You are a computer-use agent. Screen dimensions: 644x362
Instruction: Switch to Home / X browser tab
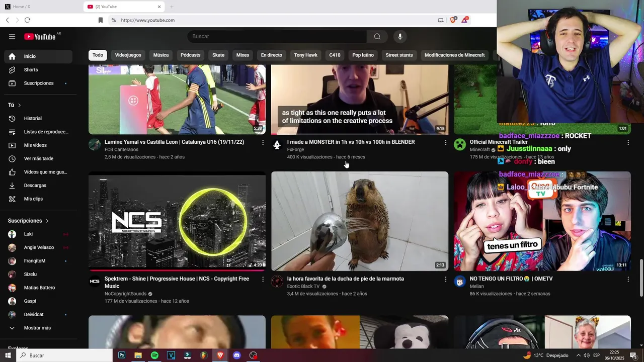click(40, 7)
